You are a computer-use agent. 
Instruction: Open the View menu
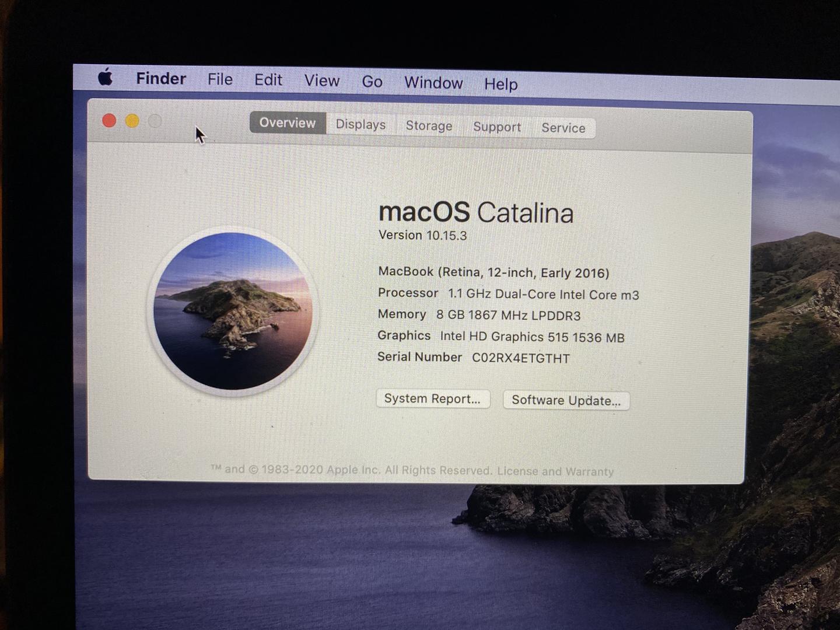tap(321, 81)
